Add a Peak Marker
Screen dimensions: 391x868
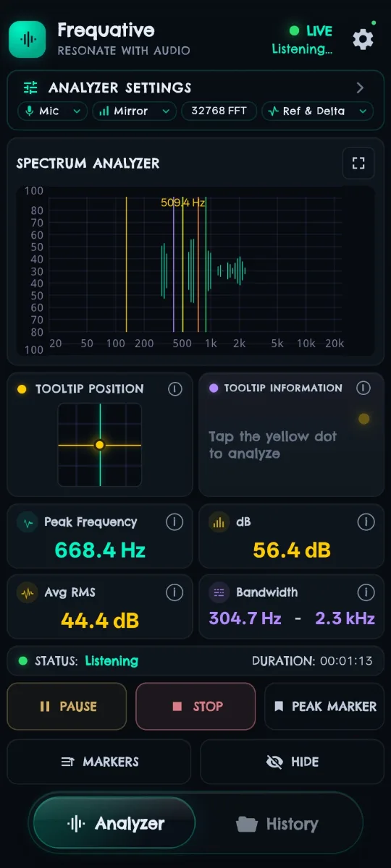pos(324,707)
